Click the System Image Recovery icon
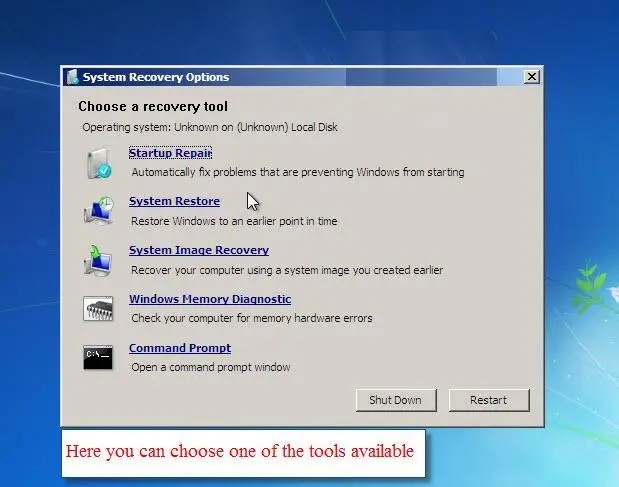Viewport: 619px width, 487px height. (x=98, y=260)
